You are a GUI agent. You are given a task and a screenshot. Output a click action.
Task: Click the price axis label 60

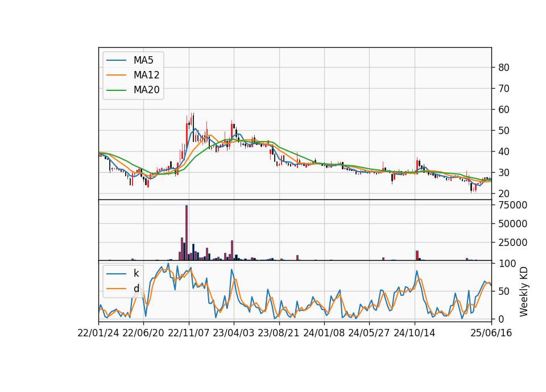(504, 110)
